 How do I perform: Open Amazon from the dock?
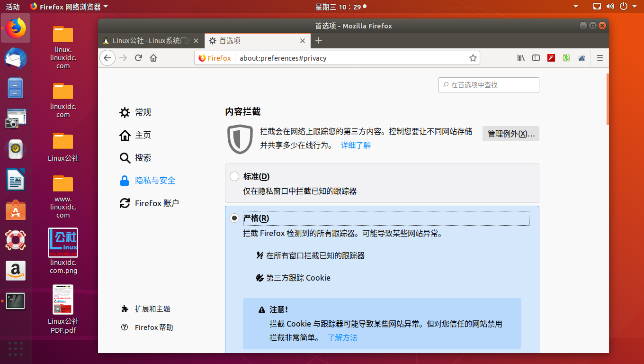coord(16,271)
